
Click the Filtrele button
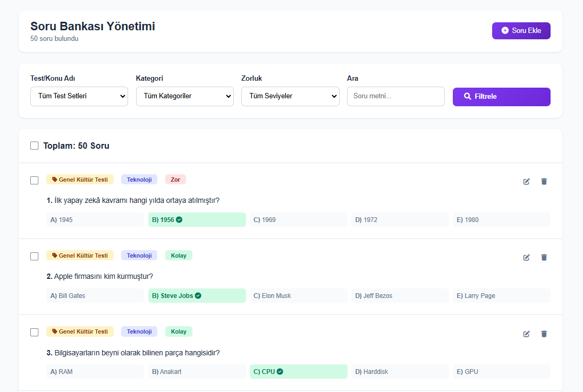501,97
